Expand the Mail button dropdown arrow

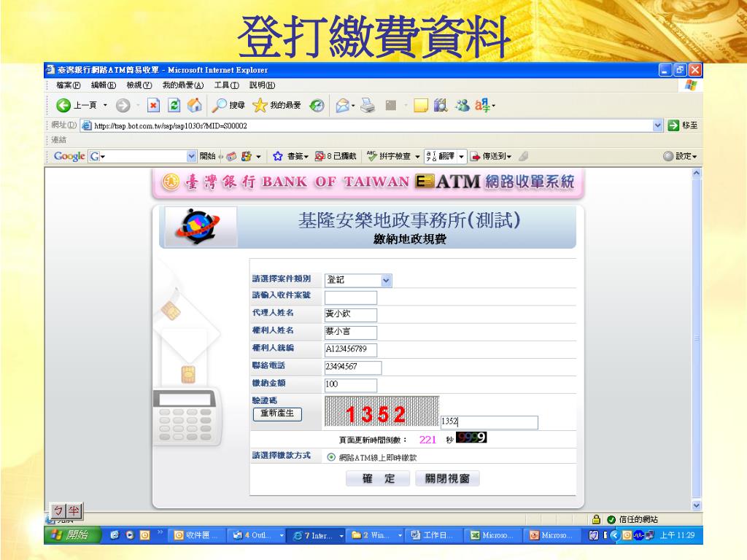(353, 105)
